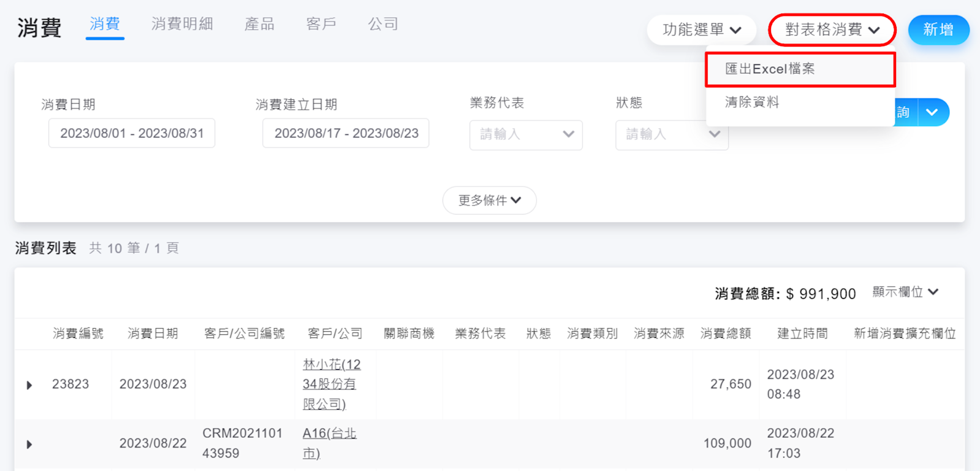Open the 功能選單 dropdown

pos(701,29)
